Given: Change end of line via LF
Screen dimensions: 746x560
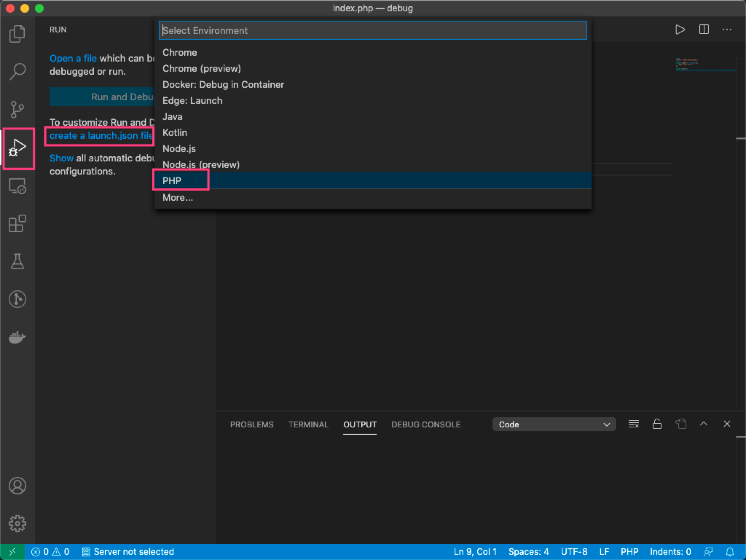Looking at the screenshot, I should pyautogui.click(x=604, y=552).
